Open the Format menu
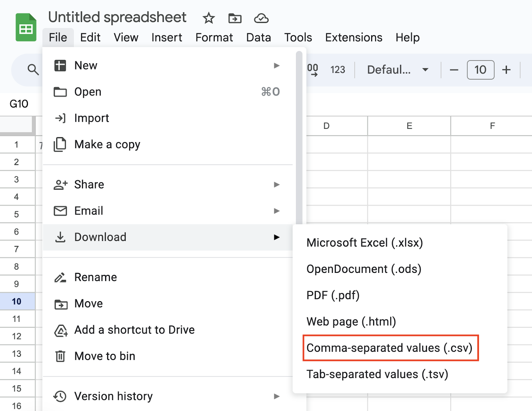The image size is (532, 411). (214, 37)
